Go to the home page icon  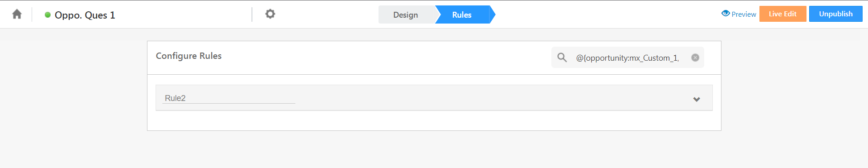coord(17,14)
